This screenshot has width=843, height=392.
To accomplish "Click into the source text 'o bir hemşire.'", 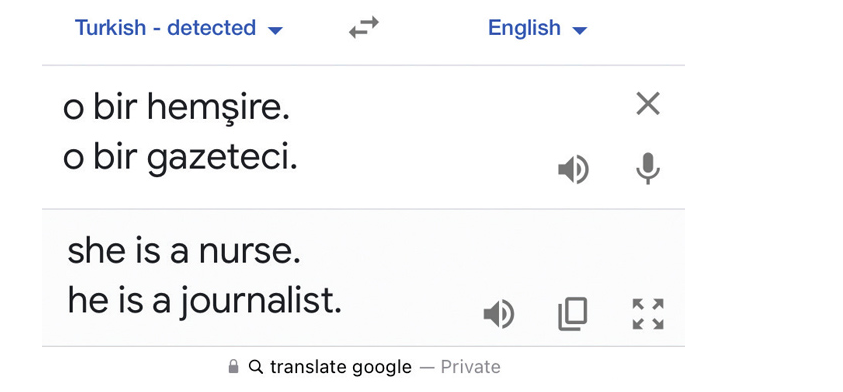I will [176, 108].
